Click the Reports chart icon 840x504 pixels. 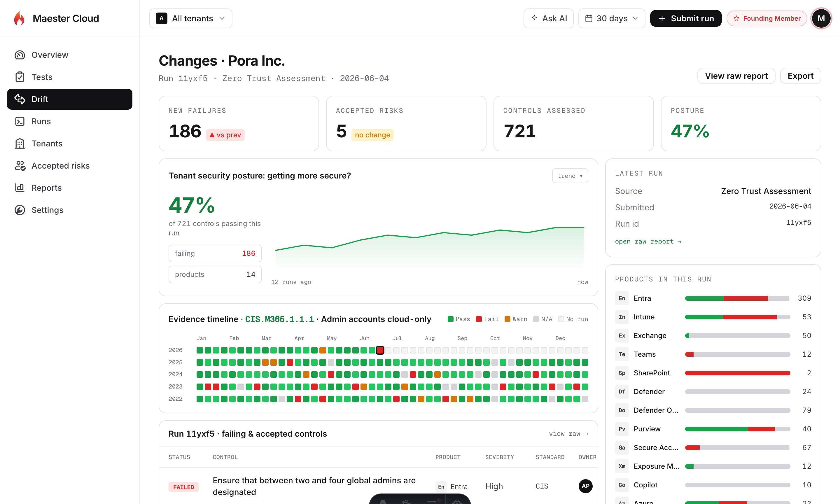pos(20,188)
